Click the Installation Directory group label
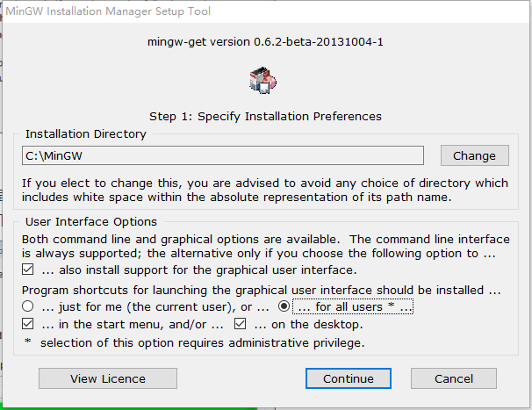Image resolution: width=532 pixels, height=410 pixels. [86, 134]
